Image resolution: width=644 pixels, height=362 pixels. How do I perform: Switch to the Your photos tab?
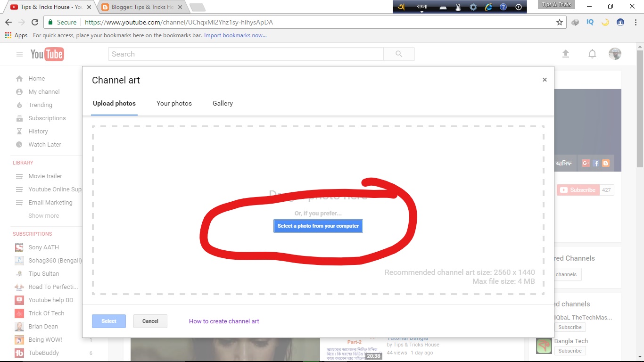click(174, 103)
